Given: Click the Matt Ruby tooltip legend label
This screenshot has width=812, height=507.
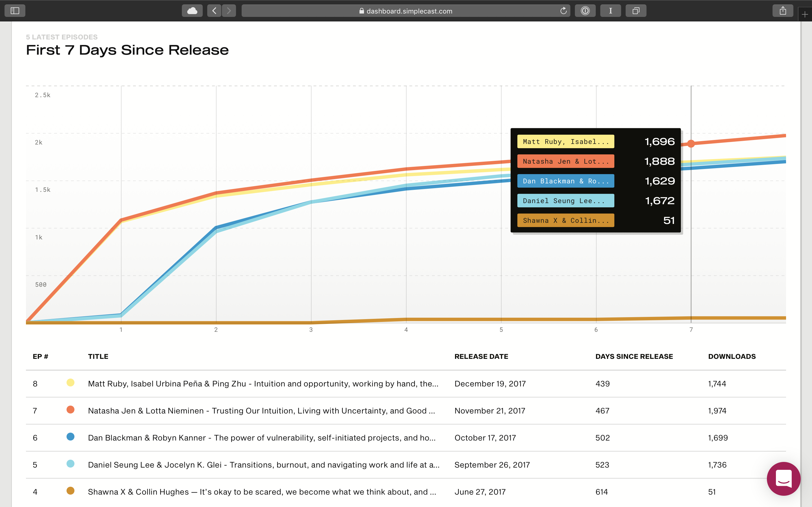Looking at the screenshot, I should (x=565, y=141).
